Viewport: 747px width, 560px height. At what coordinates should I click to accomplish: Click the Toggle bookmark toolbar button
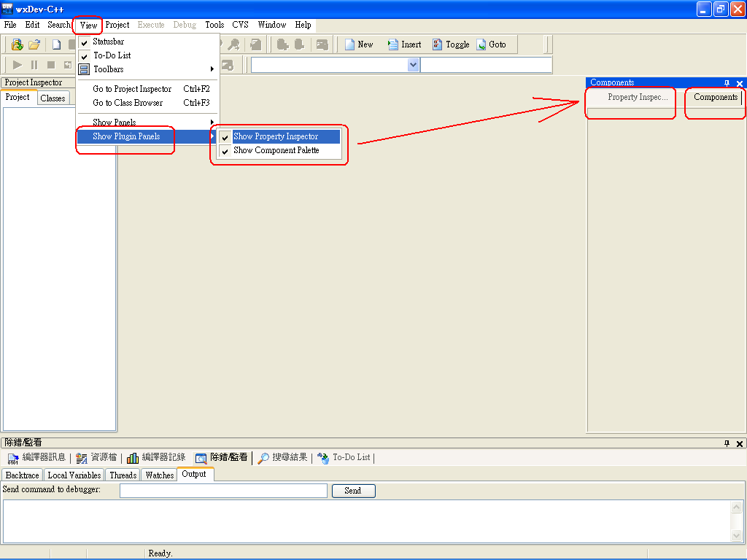click(451, 44)
